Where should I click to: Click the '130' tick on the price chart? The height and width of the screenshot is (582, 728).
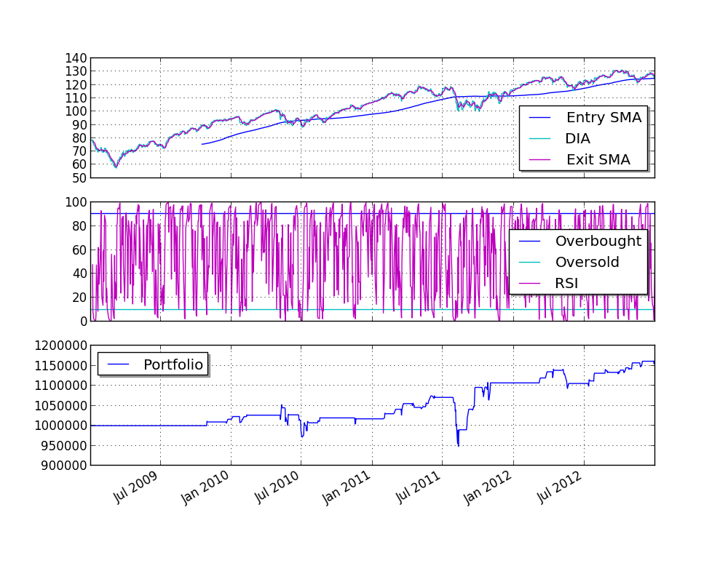click(x=76, y=71)
